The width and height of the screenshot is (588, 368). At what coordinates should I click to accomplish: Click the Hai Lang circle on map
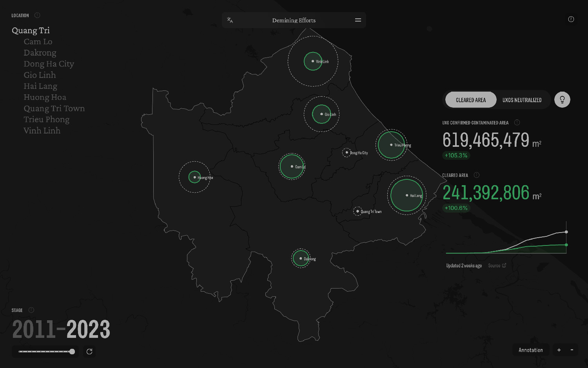[407, 195]
